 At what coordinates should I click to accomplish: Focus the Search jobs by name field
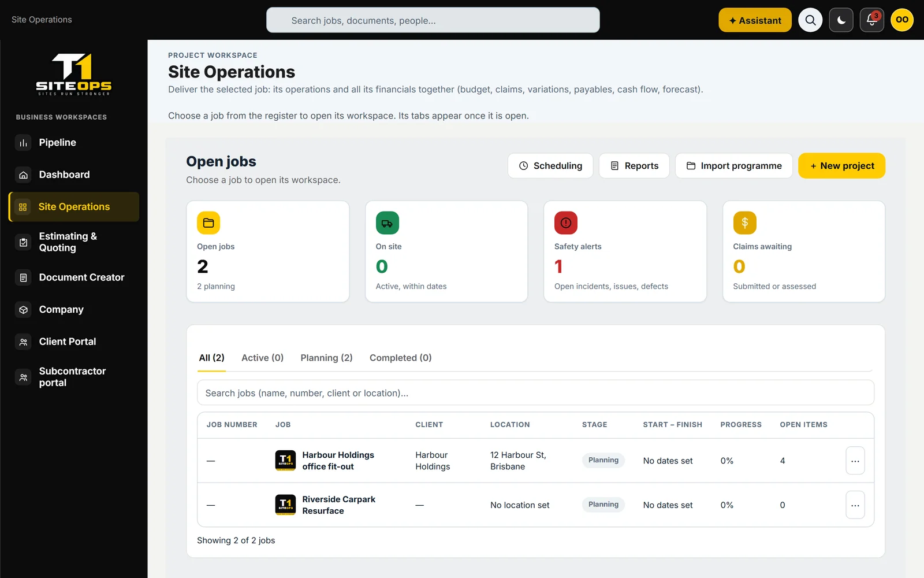point(535,393)
